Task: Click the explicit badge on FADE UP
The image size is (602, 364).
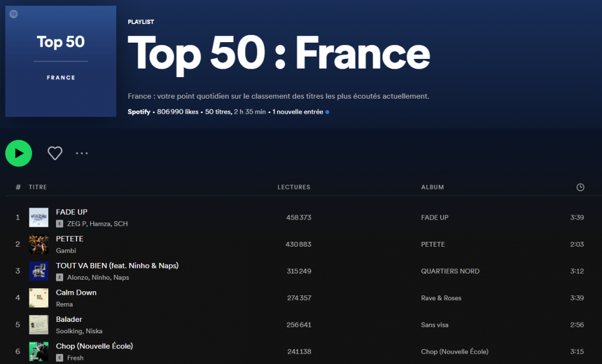Action: [x=60, y=224]
